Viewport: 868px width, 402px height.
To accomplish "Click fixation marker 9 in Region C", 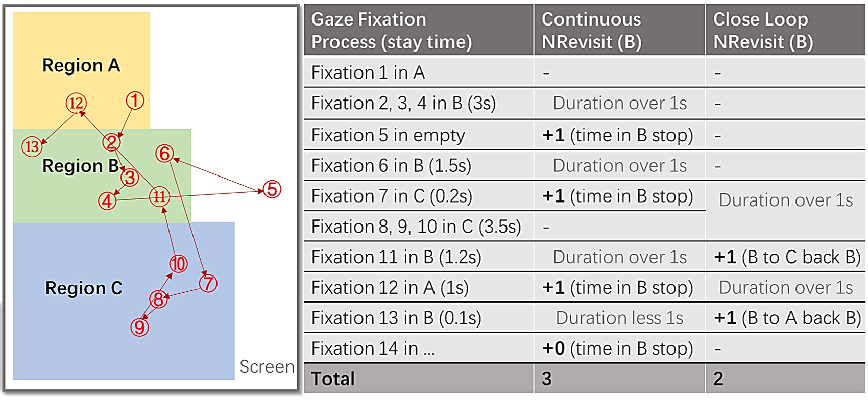I will (139, 327).
